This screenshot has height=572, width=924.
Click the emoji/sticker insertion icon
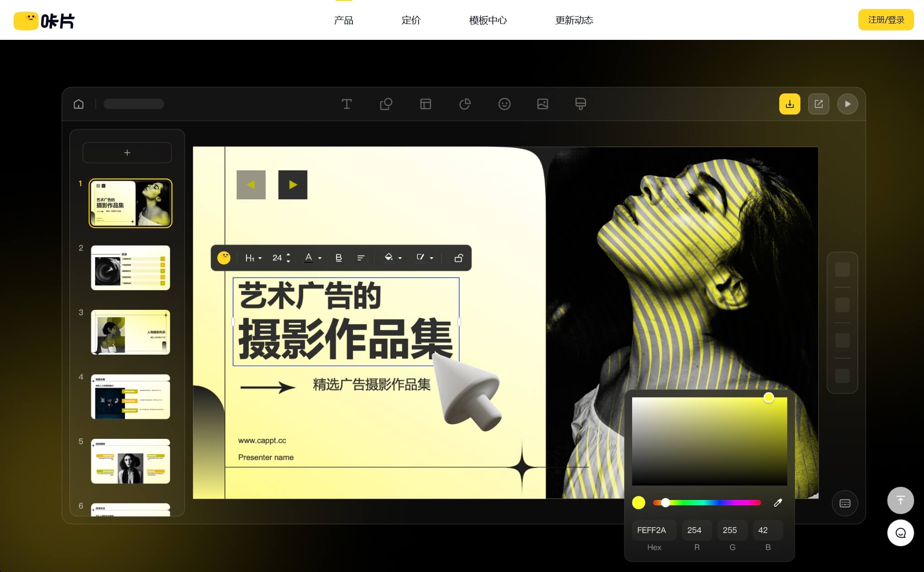click(x=504, y=104)
